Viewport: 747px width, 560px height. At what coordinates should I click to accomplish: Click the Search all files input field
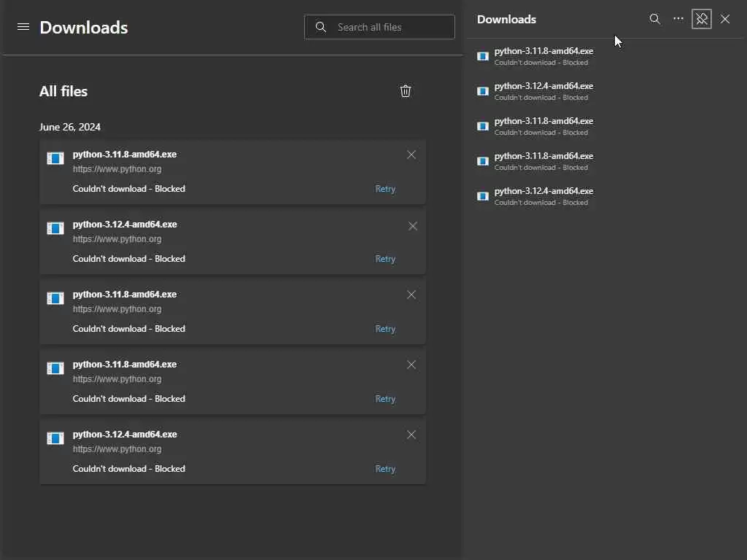pos(390,27)
